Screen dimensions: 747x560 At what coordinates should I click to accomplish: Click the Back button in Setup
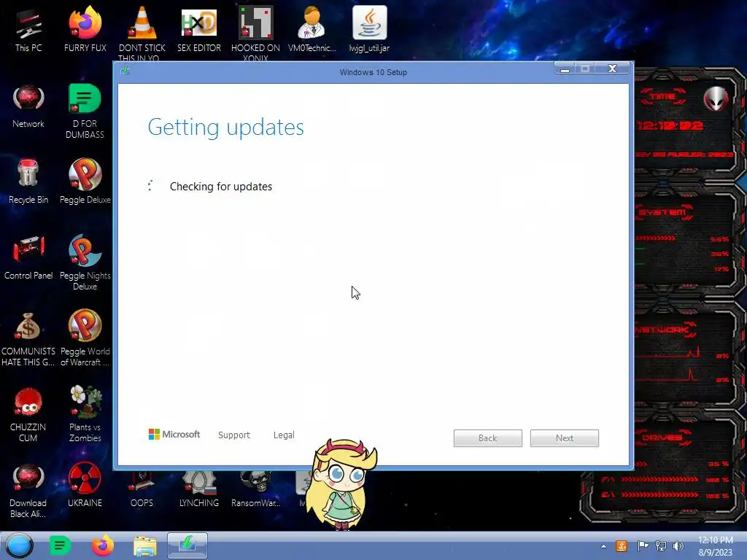click(488, 438)
